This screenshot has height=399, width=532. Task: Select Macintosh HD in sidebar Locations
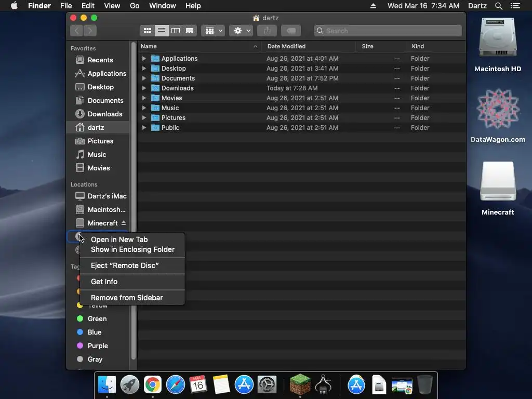point(98,210)
